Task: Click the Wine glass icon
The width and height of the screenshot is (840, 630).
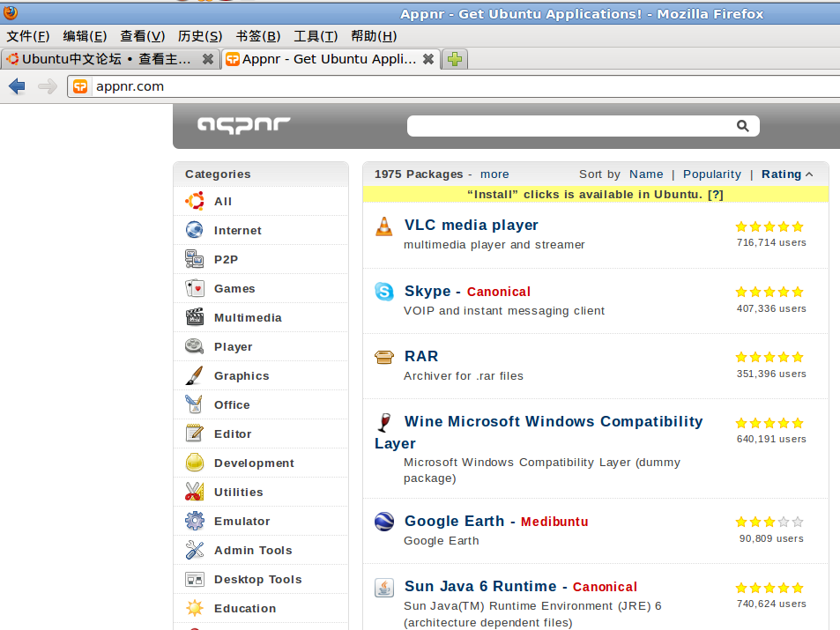Action: coord(384,423)
